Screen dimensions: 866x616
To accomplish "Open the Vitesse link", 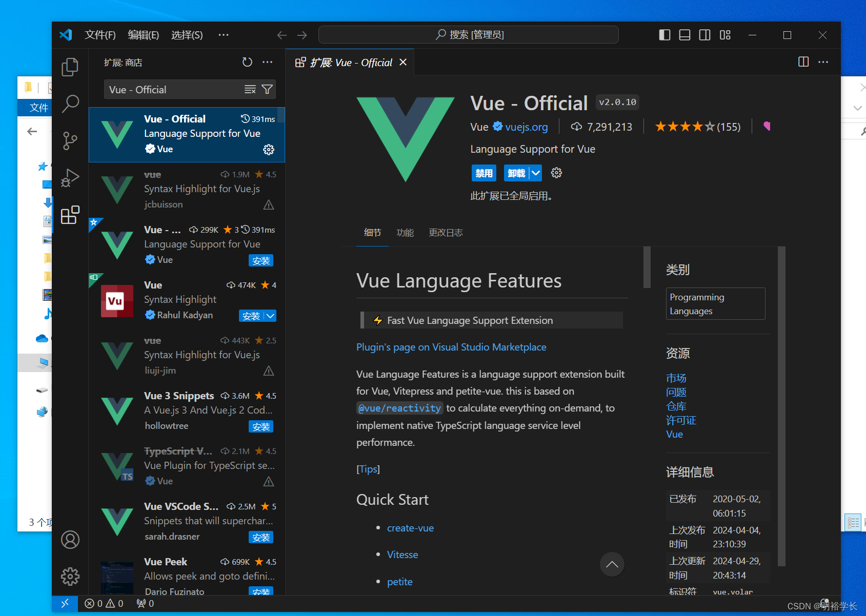I will (x=402, y=555).
